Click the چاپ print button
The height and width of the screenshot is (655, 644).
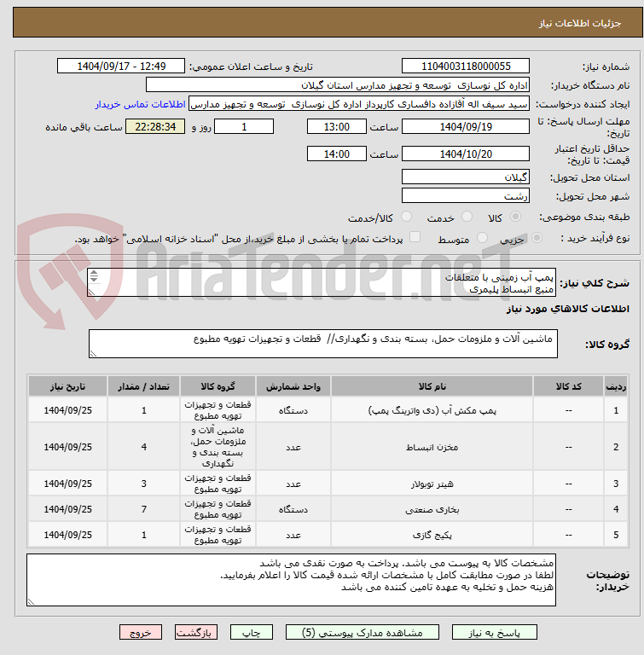point(252,633)
